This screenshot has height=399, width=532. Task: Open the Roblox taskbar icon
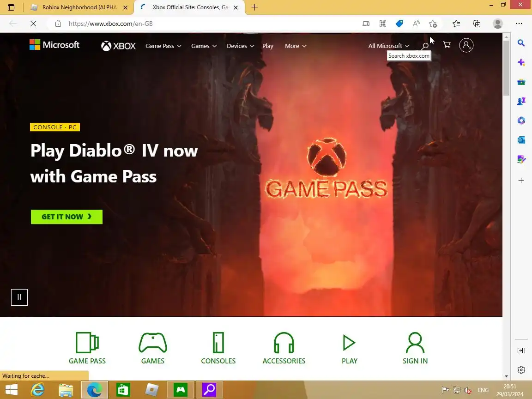click(x=151, y=389)
